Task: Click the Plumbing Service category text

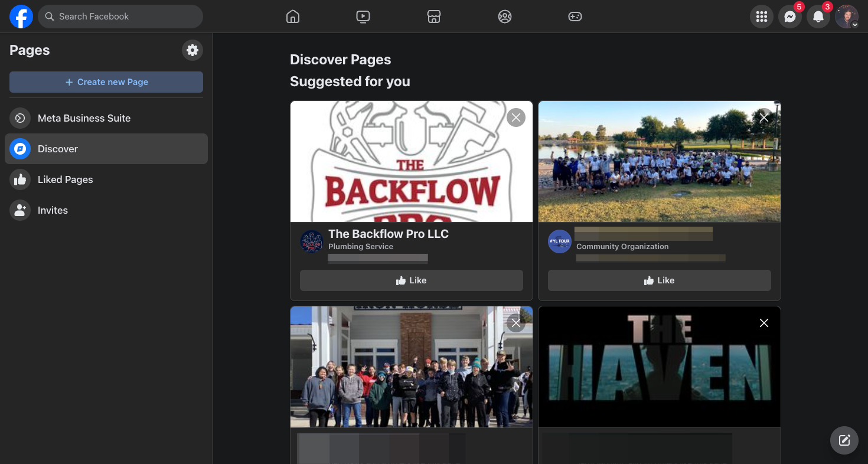Action: pos(361,247)
